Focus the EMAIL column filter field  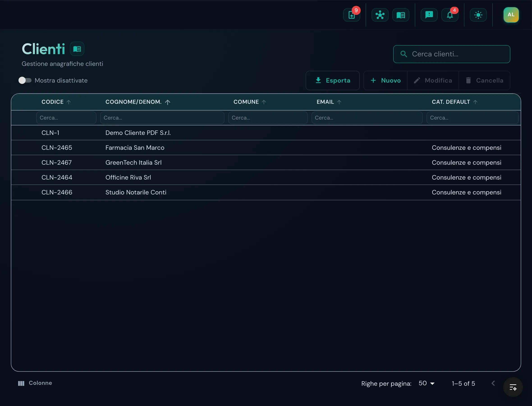click(x=367, y=118)
